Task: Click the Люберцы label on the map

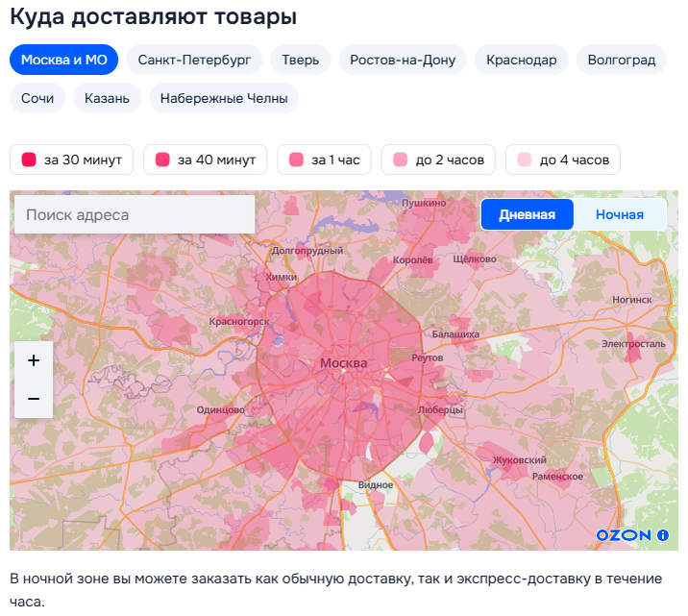Action: coord(440,409)
